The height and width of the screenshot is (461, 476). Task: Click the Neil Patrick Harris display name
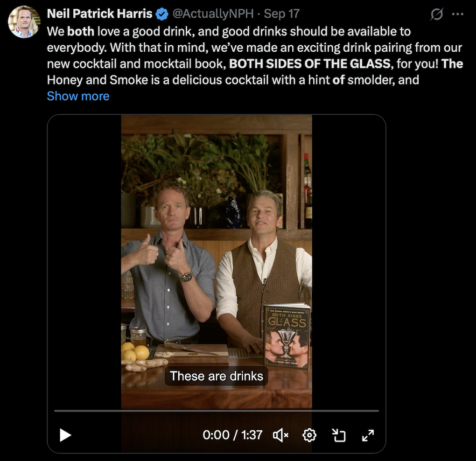(100, 14)
